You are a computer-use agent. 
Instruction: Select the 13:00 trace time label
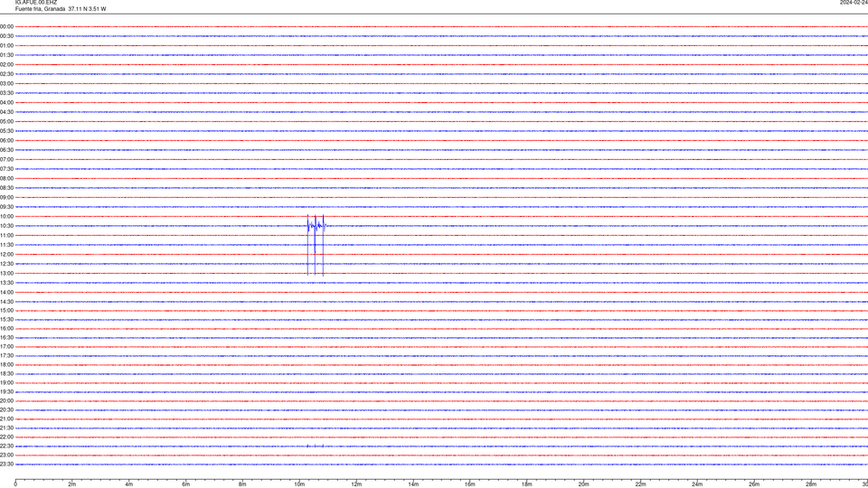tap(6, 273)
